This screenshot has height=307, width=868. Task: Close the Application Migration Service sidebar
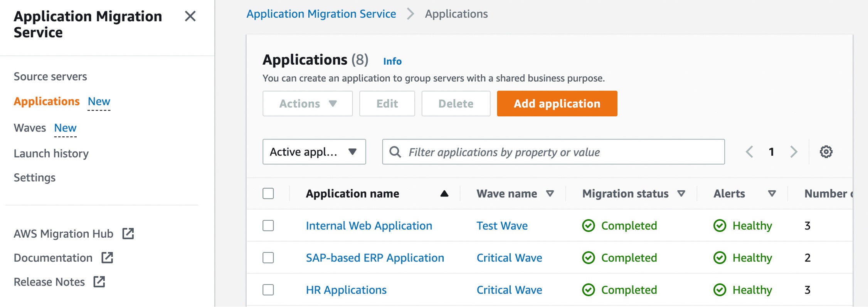pos(190,16)
